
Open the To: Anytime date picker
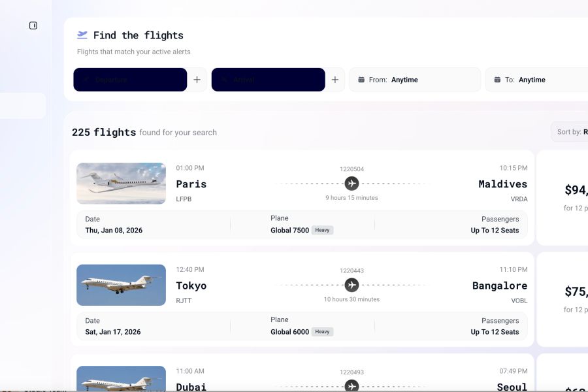point(536,80)
